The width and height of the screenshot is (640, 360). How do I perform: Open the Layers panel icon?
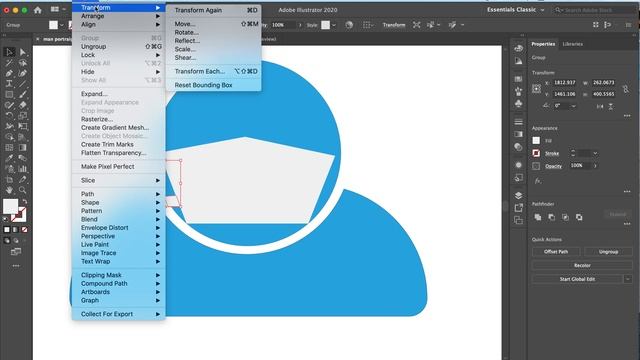pyautogui.click(x=518, y=195)
